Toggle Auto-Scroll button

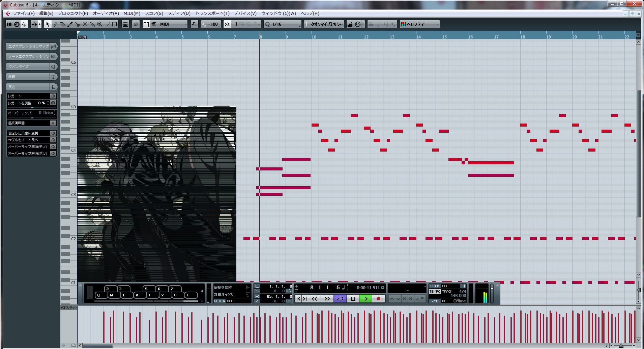(34, 24)
